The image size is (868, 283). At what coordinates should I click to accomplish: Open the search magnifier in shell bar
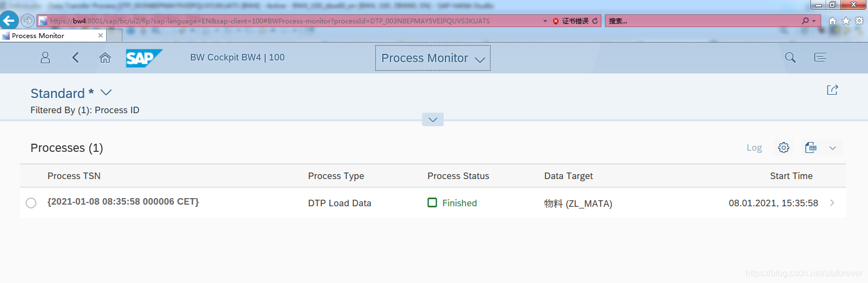coord(790,58)
